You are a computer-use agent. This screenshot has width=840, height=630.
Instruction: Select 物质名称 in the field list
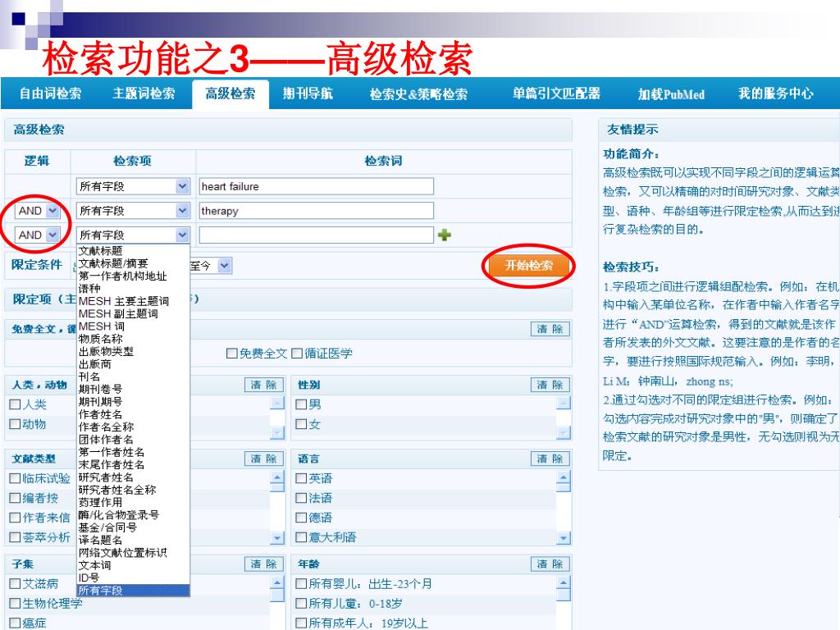(133, 339)
